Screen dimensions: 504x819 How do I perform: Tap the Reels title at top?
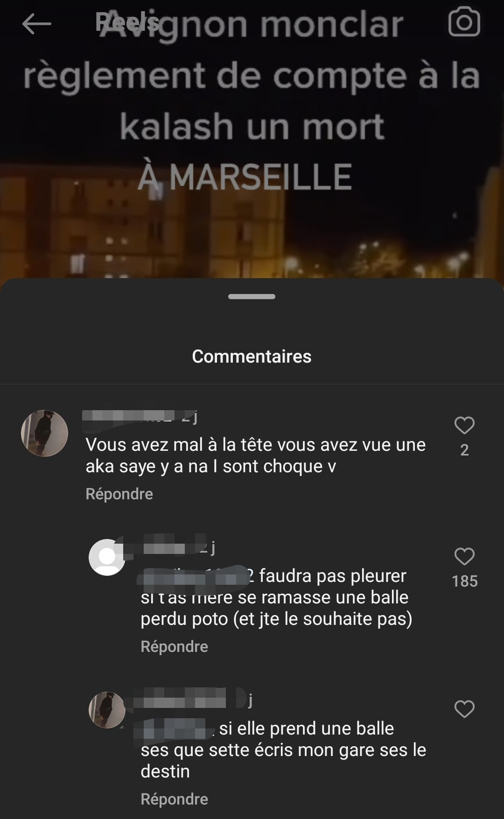[127, 22]
